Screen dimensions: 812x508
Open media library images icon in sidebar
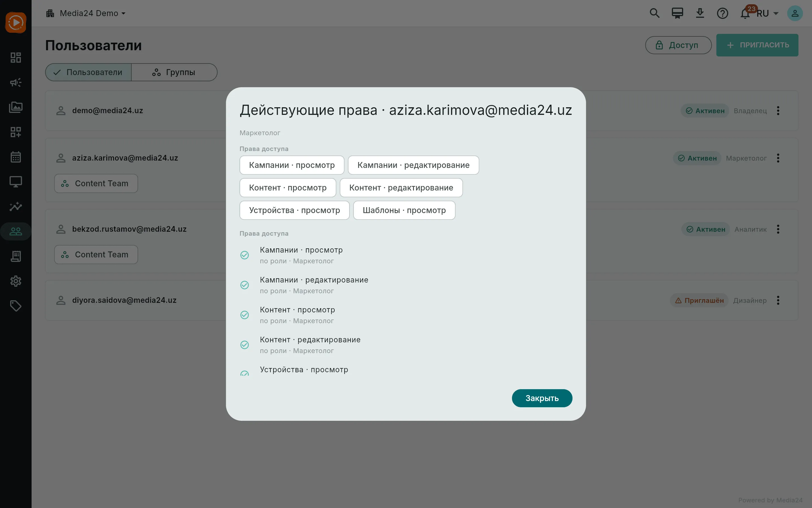16,107
